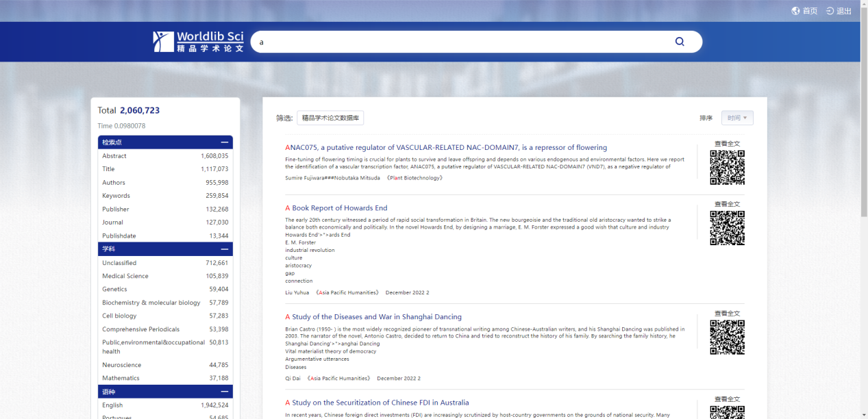Collapse the 学科 section

tap(224, 249)
